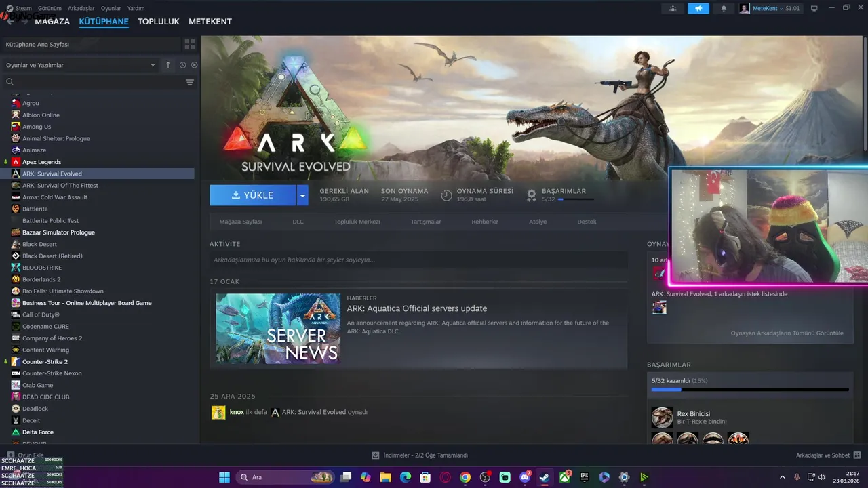Open the Server News article thumbnail
Screen dimensions: 868x488
(278, 329)
